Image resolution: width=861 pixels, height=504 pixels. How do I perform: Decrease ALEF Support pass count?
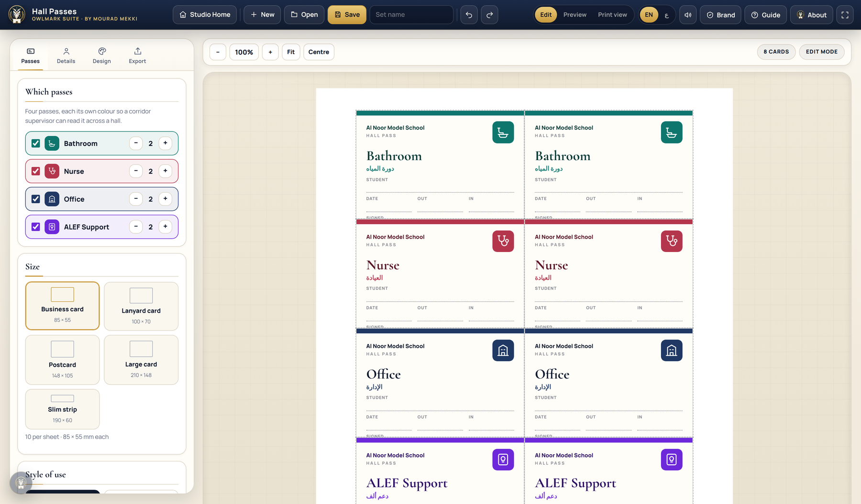pyautogui.click(x=136, y=226)
